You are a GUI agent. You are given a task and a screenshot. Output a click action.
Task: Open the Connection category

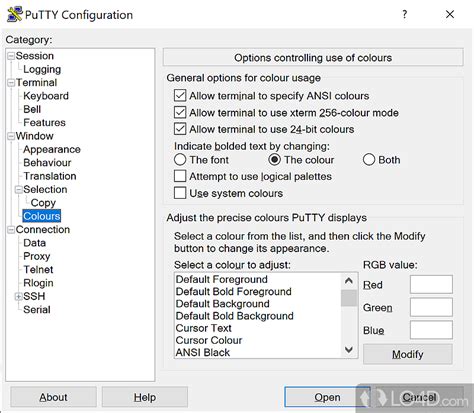coord(43,229)
